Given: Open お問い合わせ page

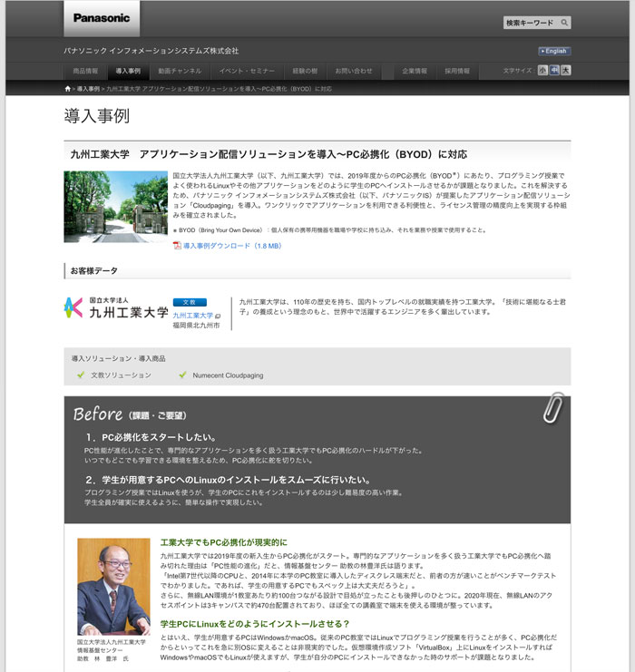Looking at the screenshot, I should click(354, 71).
